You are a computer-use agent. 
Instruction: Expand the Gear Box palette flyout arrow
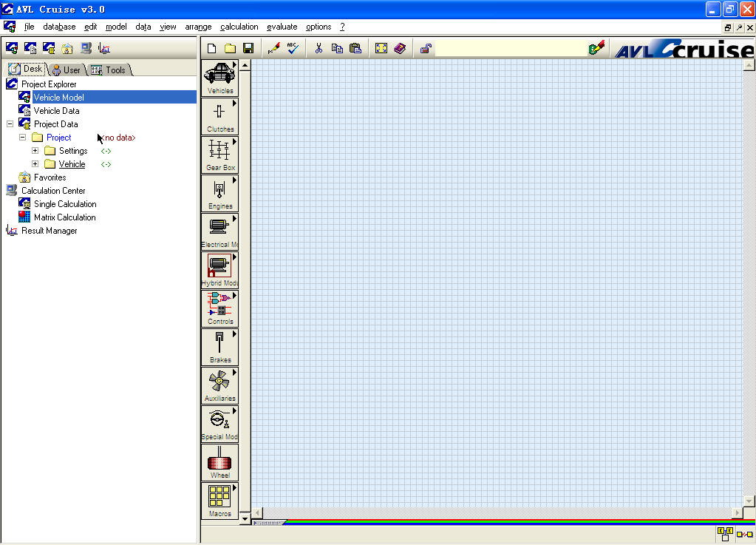click(234, 142)
